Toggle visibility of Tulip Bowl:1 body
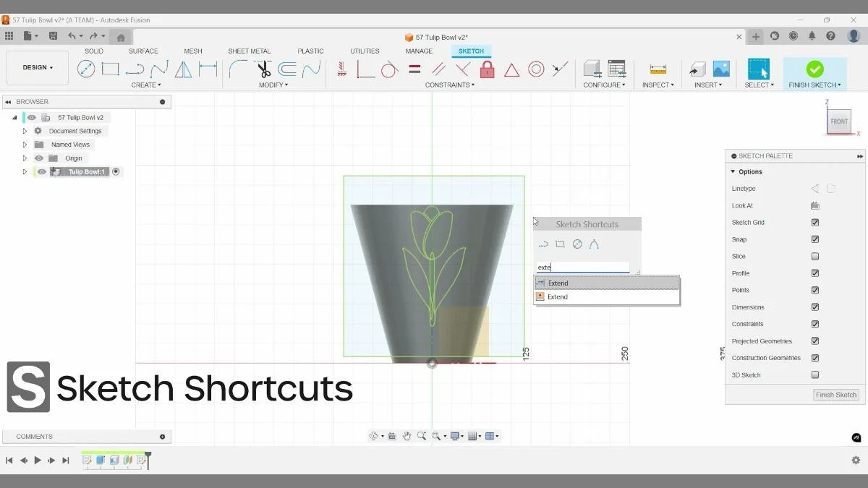868x488 pixels. click(42, 171)
